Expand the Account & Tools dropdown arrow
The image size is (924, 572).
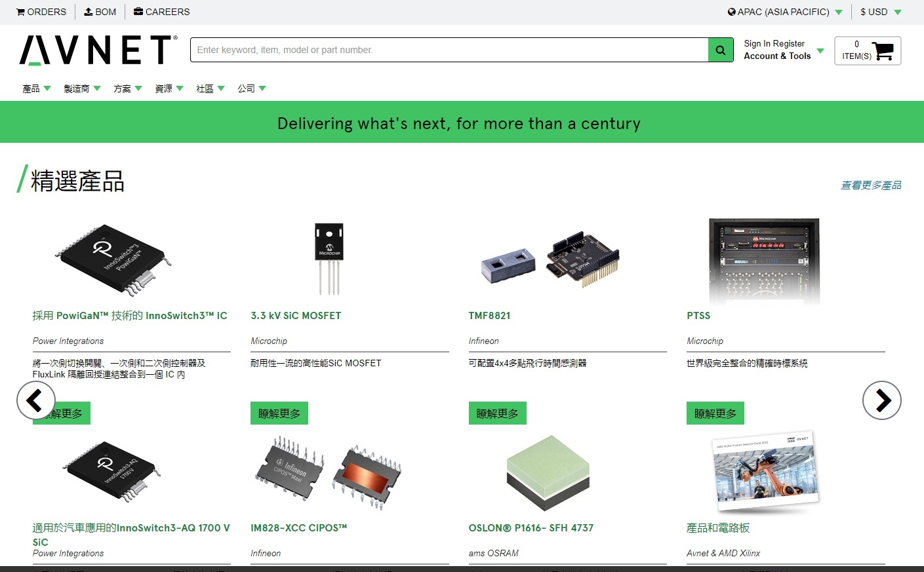(820, 50)
